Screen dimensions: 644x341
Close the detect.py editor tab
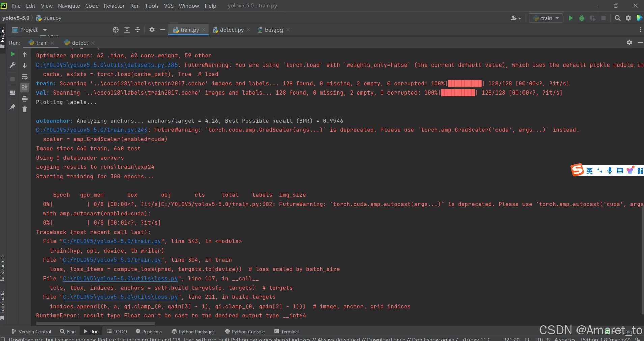(x=248, y=30)
